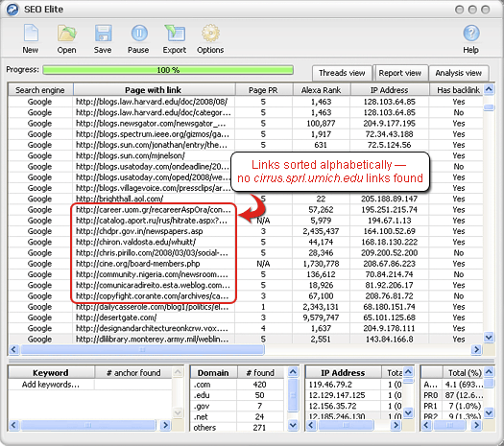The image size is (504, 446).
Task: Click the up arrow of the Domain table scrollbar
Action: [293, 372]
